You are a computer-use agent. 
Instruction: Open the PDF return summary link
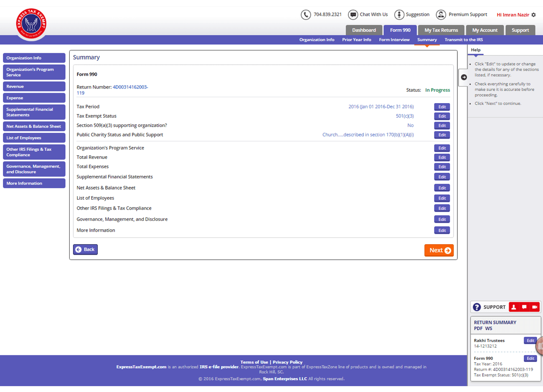pos(478,329)
